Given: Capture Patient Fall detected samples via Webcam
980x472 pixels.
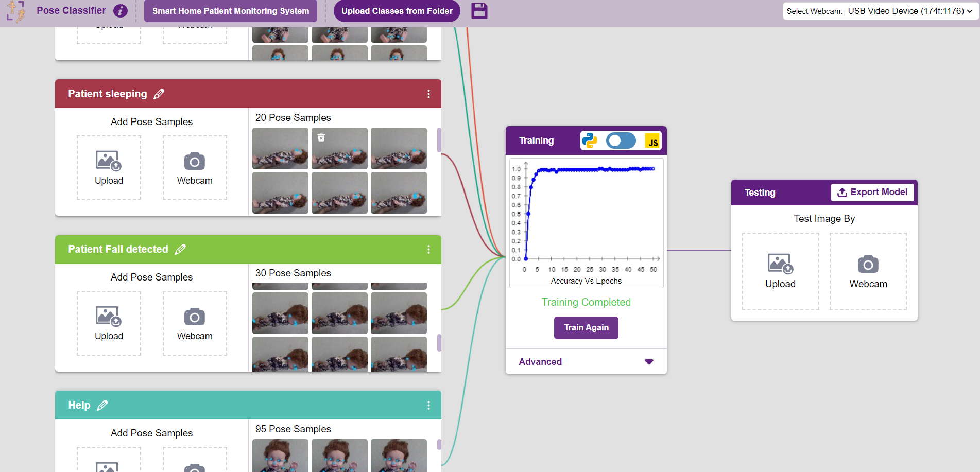Looking at the screenshot, I should (195, 323).
